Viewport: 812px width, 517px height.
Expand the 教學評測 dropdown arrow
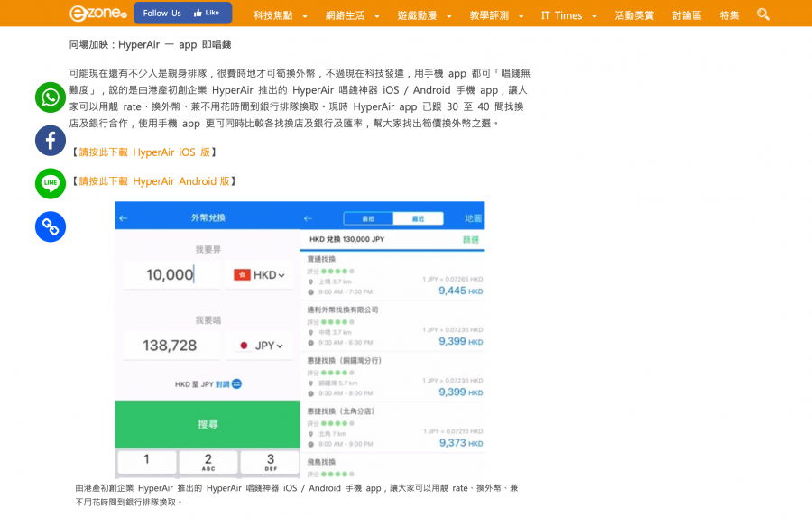tap(521, 16)
